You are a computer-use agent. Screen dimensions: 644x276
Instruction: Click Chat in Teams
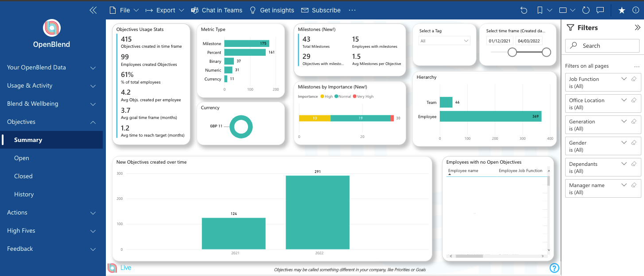point(217,10)
